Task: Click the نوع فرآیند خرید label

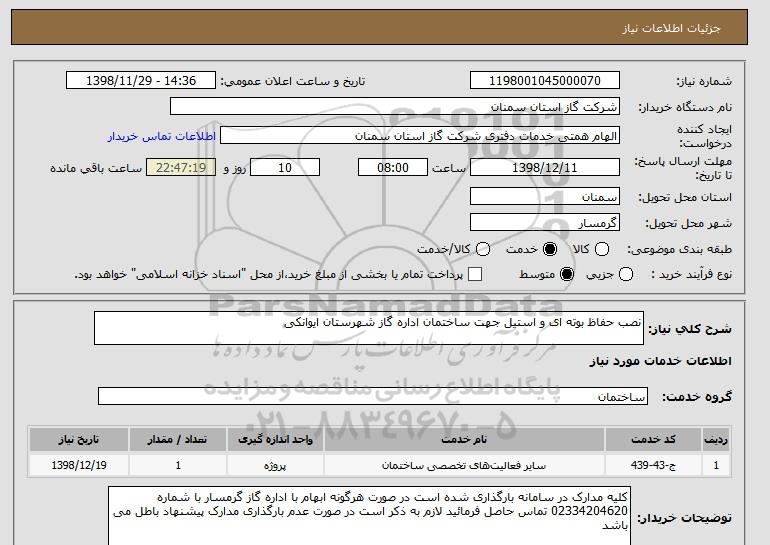Action: pyautogui.click(x=691, y=274)
